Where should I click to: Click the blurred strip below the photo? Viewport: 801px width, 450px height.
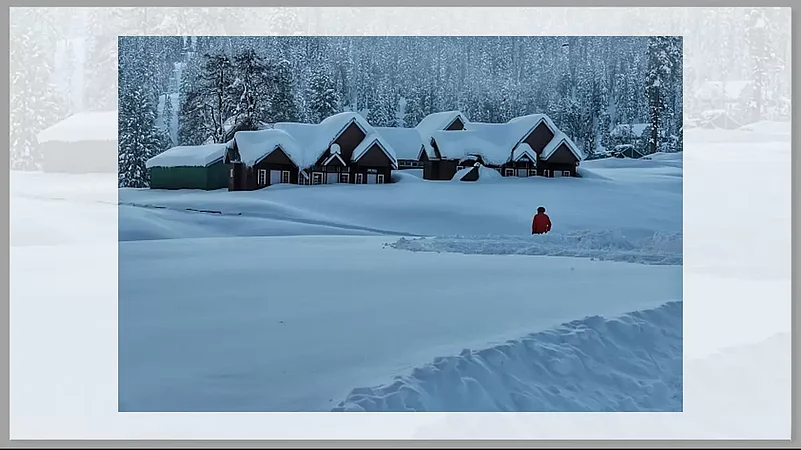[x=400, y=425]
